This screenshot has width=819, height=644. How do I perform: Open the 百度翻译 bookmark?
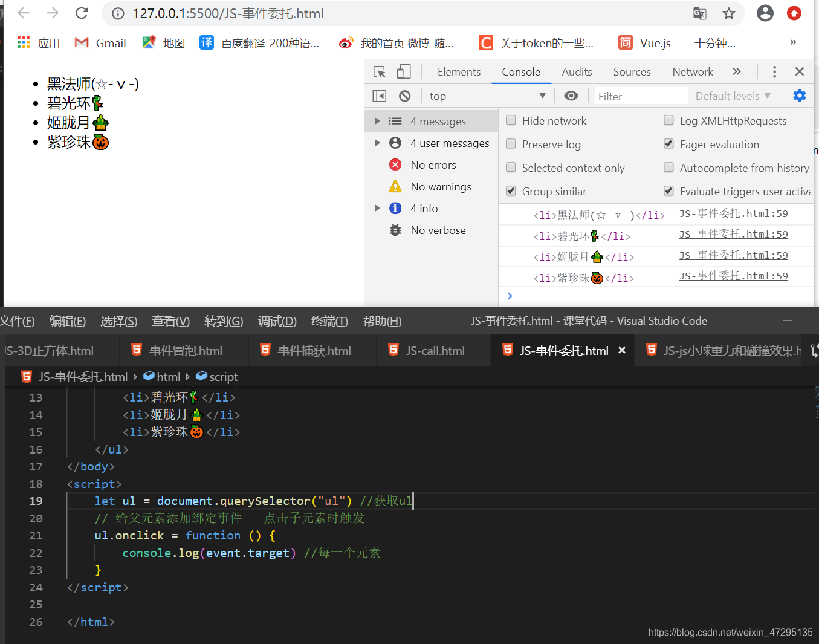pos(259,43)
